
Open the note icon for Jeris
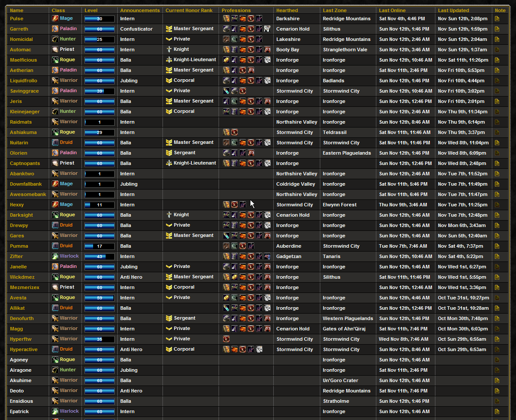pyautogui.click(x=497, y=101)
